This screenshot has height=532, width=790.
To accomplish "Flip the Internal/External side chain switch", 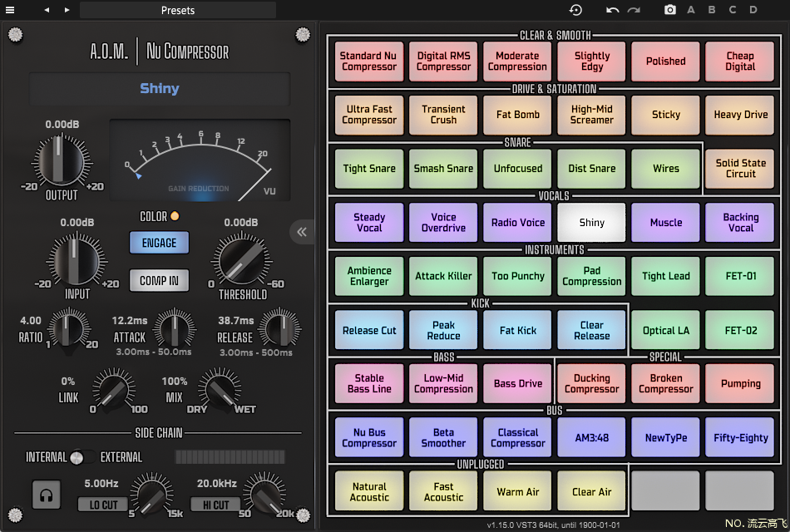I will pos(82,457).
